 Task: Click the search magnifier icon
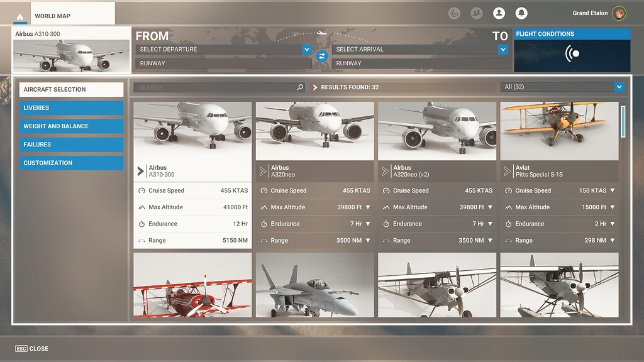pyautogui.click(x=299, y=87)
